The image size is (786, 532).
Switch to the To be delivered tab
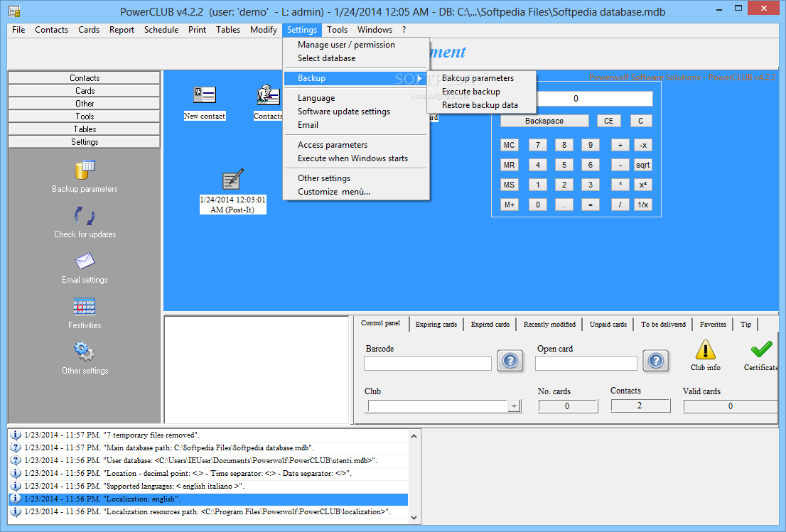point(662,324)
